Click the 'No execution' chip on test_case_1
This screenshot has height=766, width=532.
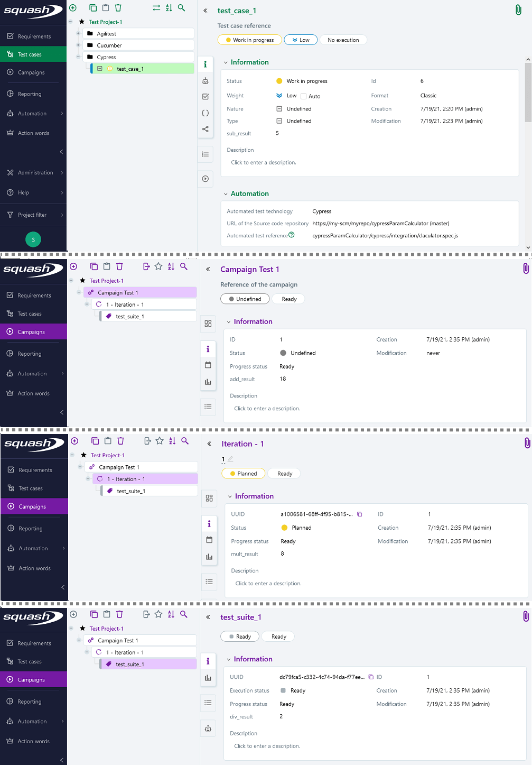(x=343, y=40)
